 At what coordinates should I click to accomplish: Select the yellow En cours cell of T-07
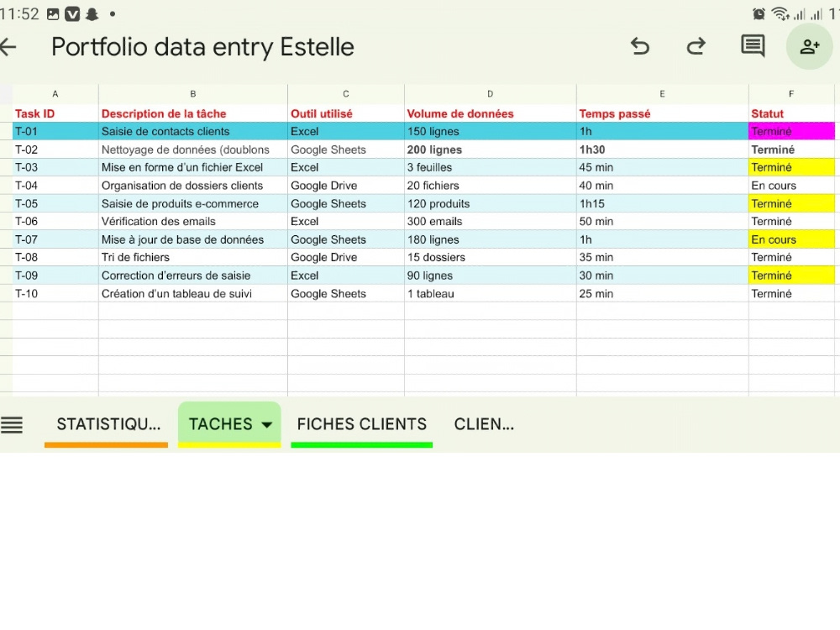tap(791, 239)
